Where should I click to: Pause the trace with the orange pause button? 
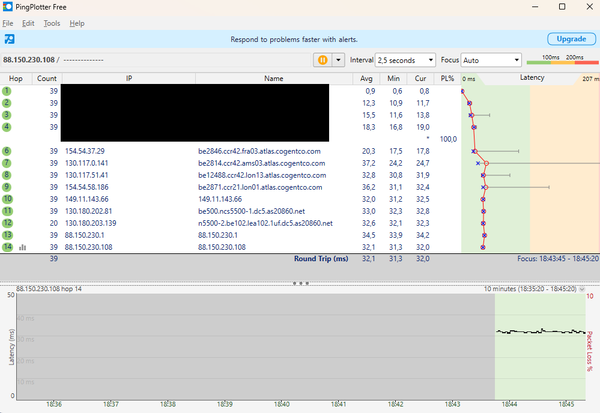(x=323, y=60)
